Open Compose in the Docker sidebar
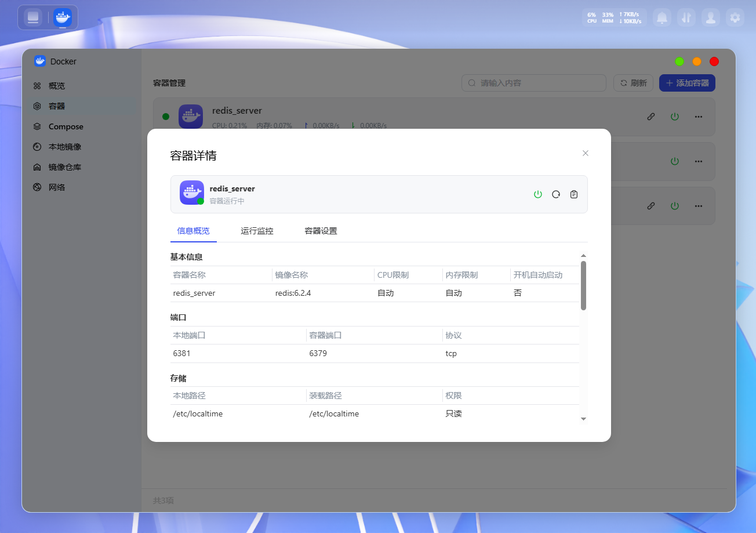The height and width of the screenshot is (533, 756). (82, 126)
